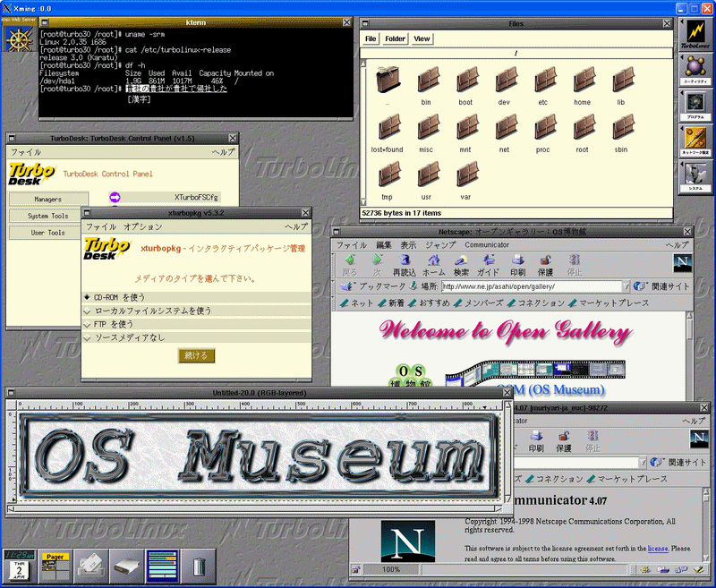Open the URL history dropdown arrow

tap(626, 286)
